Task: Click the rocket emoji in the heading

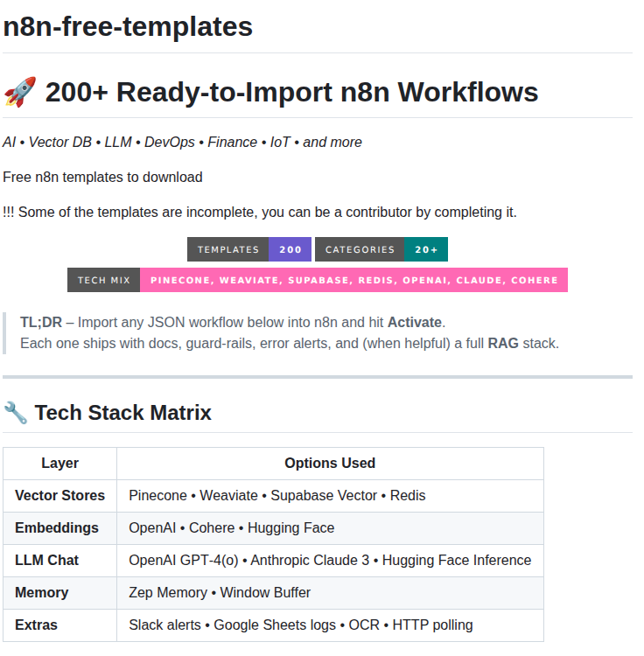Action: tap(20, 93)
